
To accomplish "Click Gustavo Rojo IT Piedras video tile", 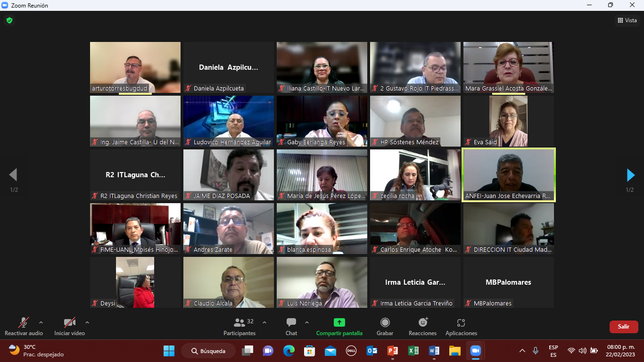I will (415, 67).
